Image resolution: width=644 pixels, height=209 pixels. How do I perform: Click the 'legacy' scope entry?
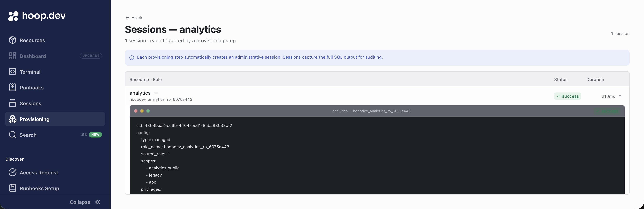pyautogui.click(x=154, y=175)
